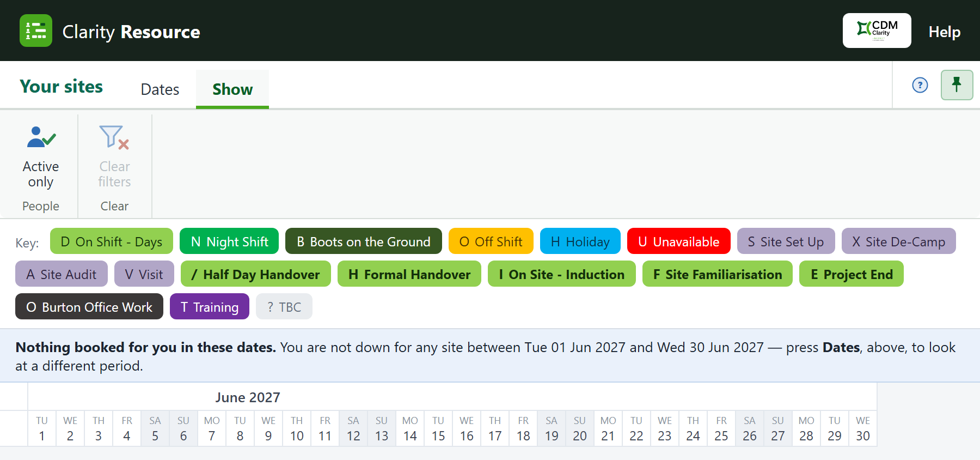Select Saturday 5 June column header

pyautogui.click(x=155, y=428)
